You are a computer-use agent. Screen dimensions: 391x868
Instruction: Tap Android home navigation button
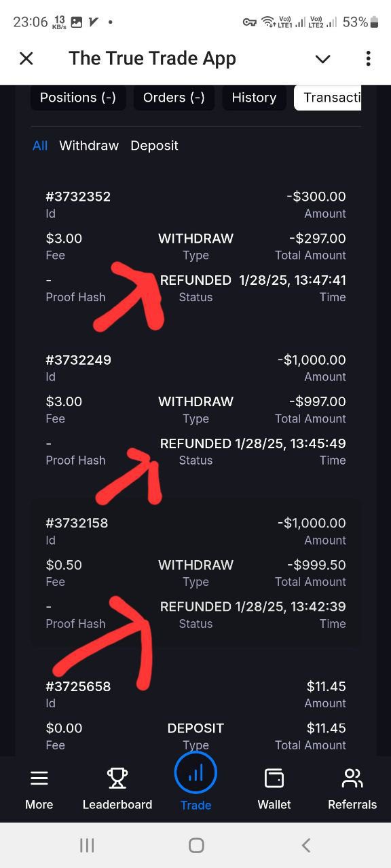click(x=196, y=845)
